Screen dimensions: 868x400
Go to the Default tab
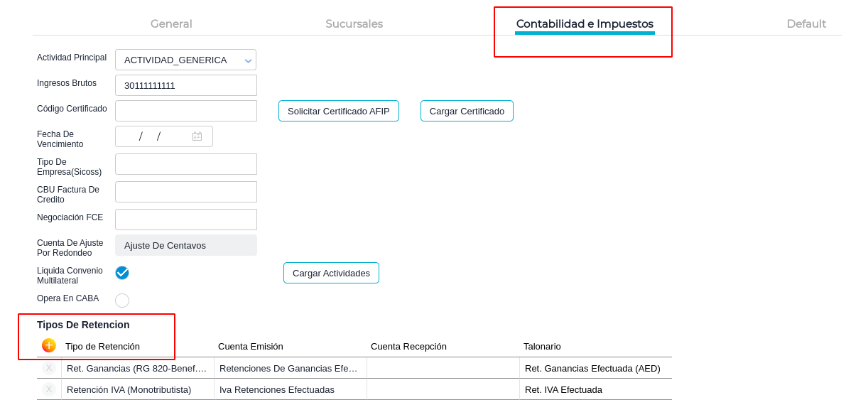pos(806,24)
